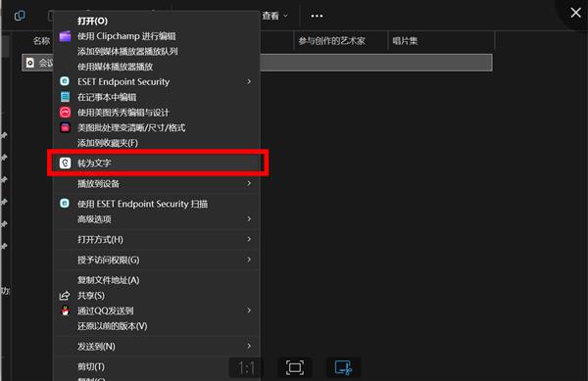The width and height of the screenshot is (588, 381).
Task: Expand the 发送到(N) submenu arrow
Action: coord(249,346)
